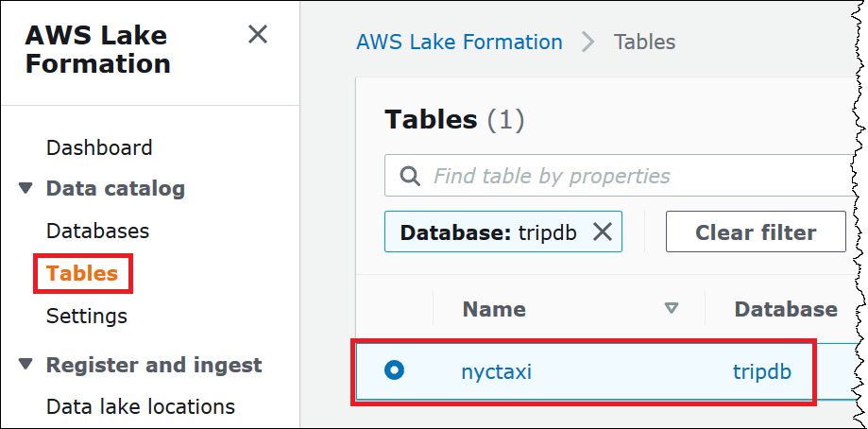Open the nyctaxi table link
This screenshot has width=868, height=429.
point(496,371)
